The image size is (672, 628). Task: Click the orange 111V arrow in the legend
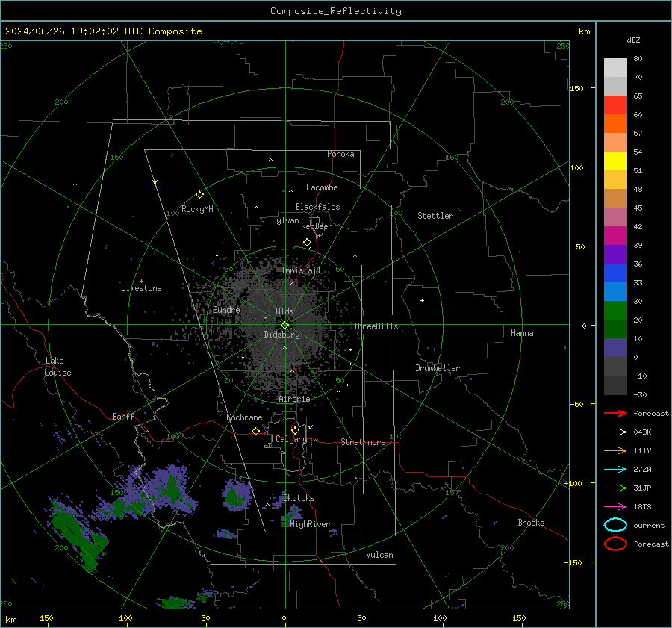[615, 450]
